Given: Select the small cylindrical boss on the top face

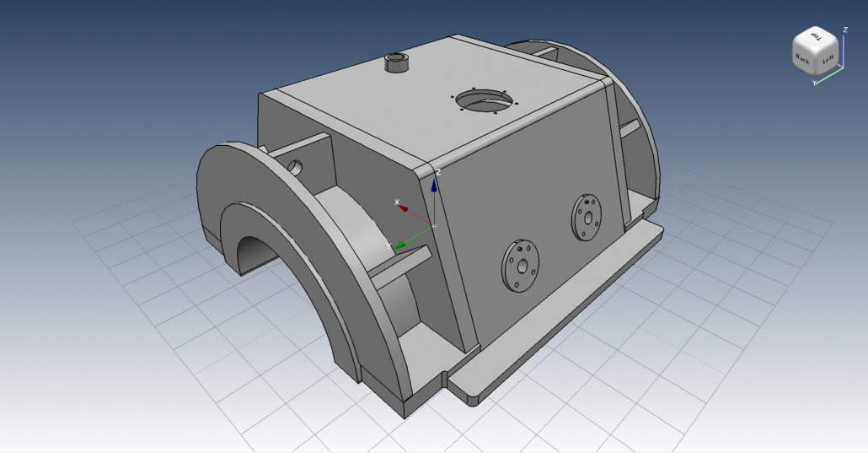Looking at the screenshot, I should tap(395, 63).
